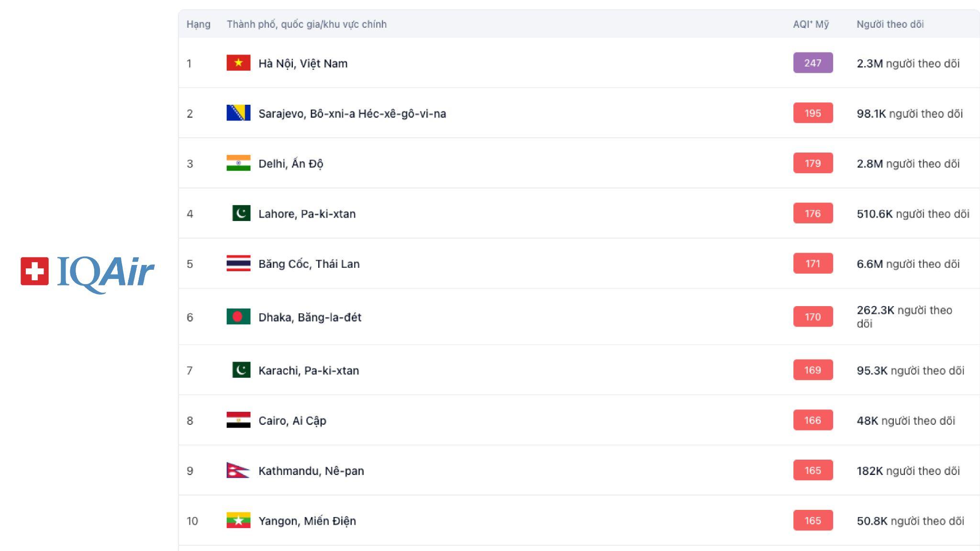The image size is (980, 551).
Task: Click the Bosnia and Herzegovina flag icon
Action: click(238, 113)
